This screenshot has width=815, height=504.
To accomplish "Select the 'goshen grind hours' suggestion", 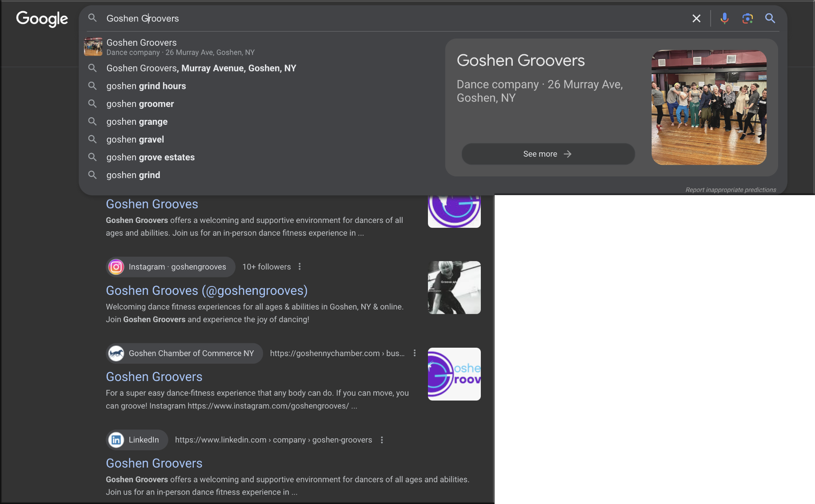I will [x=146, y=86].
